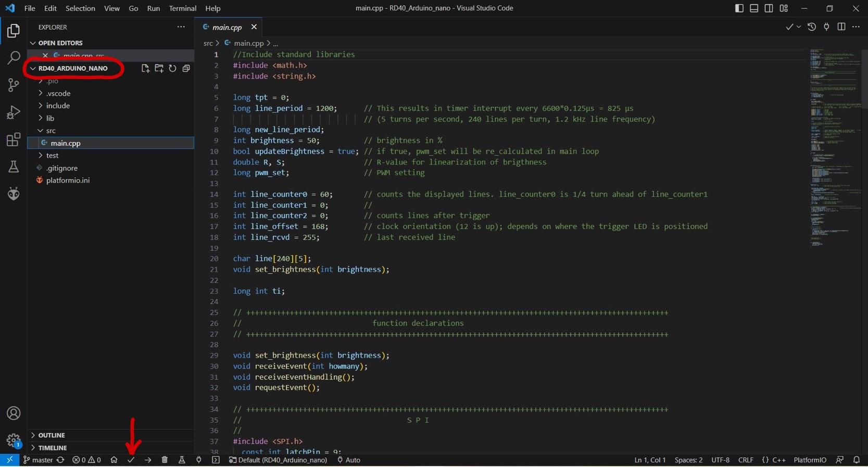Viewport: 868px width, 467px height.
Task: Select the main.cpp editor tab
Action: (227, 27)
